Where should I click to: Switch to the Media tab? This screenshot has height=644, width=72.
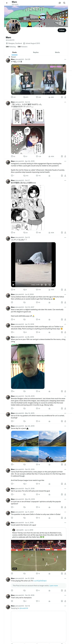(57, 52)
